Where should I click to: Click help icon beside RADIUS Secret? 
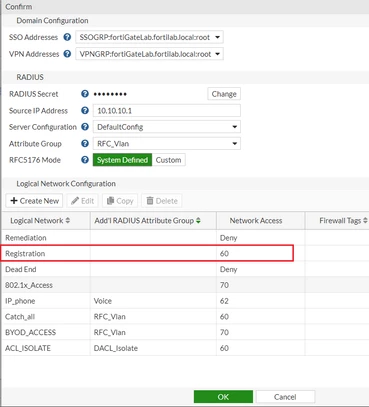click(85, 94)
